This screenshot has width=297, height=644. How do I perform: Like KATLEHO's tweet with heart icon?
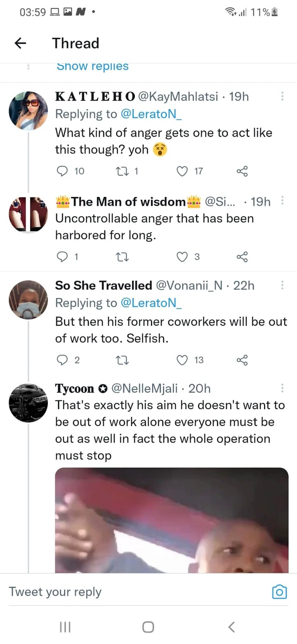point(182,171)
